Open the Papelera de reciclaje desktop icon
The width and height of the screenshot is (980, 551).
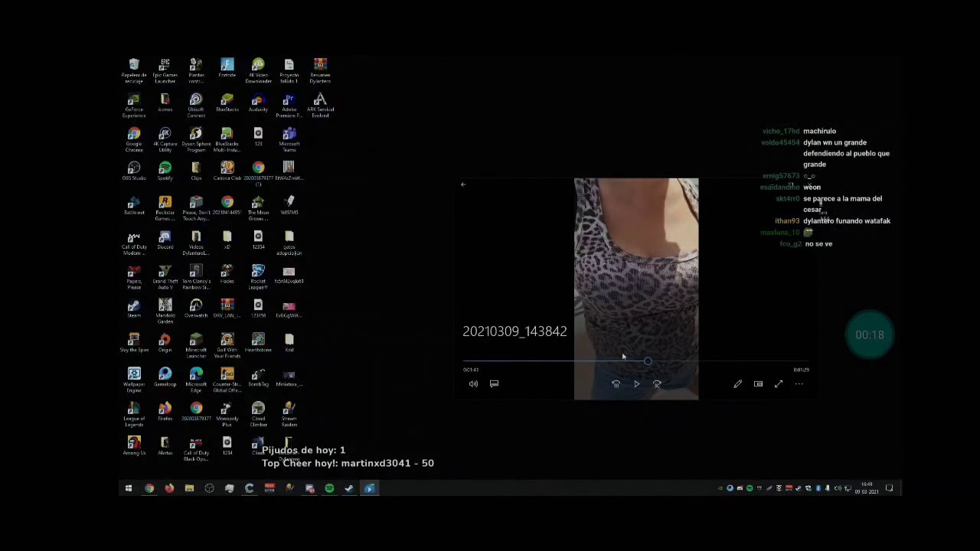134,70
